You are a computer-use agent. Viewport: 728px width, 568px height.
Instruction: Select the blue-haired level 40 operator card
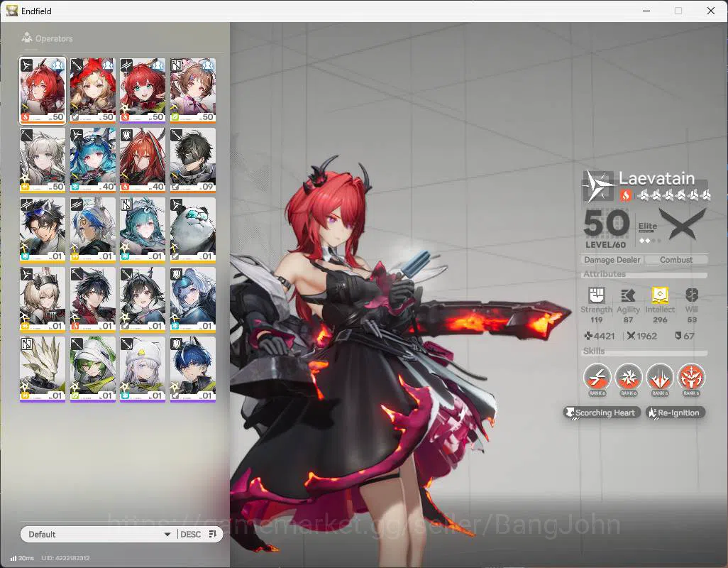93,160
